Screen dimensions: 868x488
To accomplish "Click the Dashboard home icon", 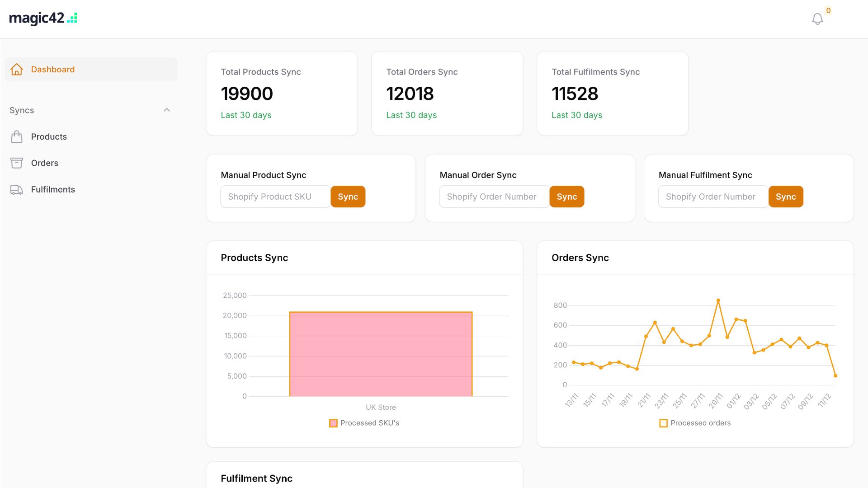I will [x=16, y=69].
